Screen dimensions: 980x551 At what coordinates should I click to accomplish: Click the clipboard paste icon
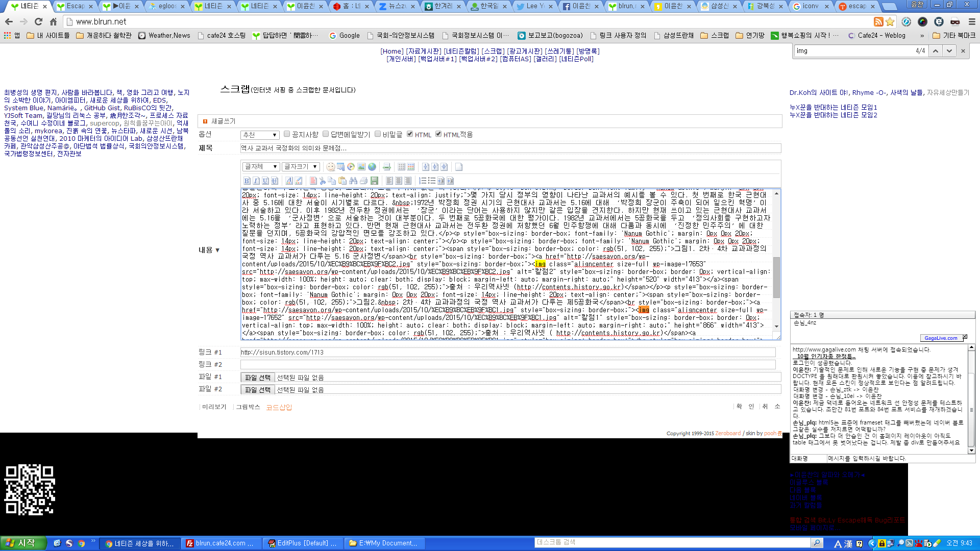[x=342, y=181]
